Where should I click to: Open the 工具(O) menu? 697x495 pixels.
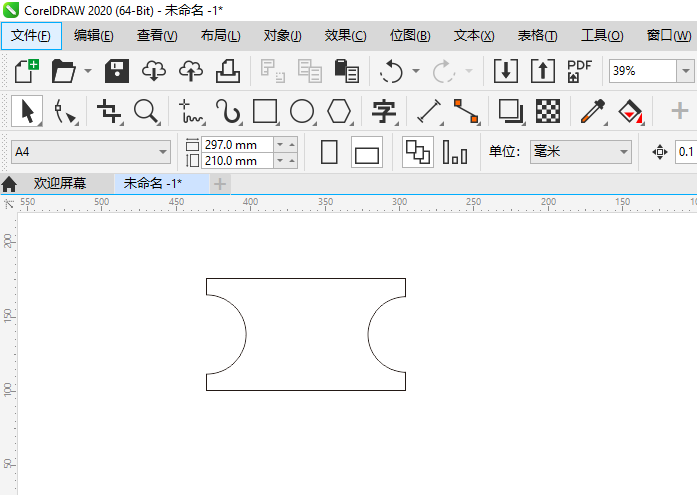pyautogui.click(x=602, y=35)
